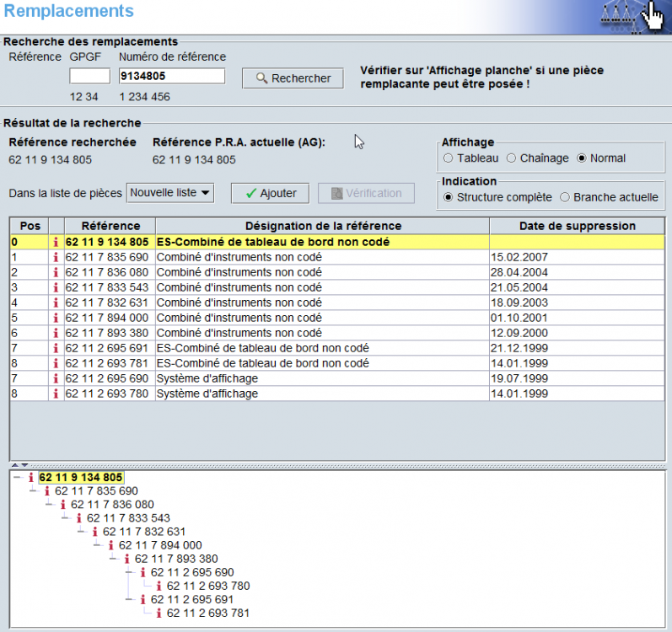Click info icon beside tree node 62 11 2 695 690
This screenshot has height=632, width=672.
[x=142, y=573]
